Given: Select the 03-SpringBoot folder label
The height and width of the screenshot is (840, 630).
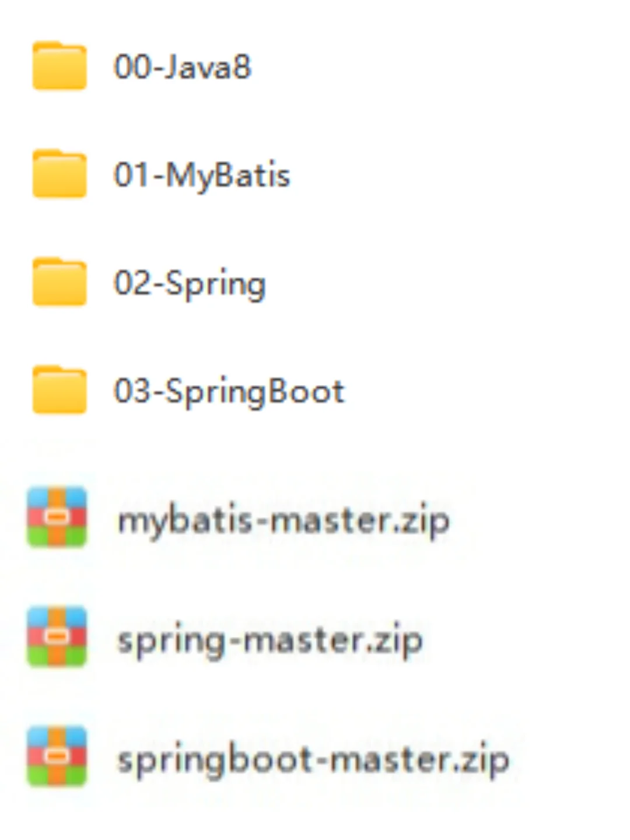Looking at the screenshot, I should point(229,392).
